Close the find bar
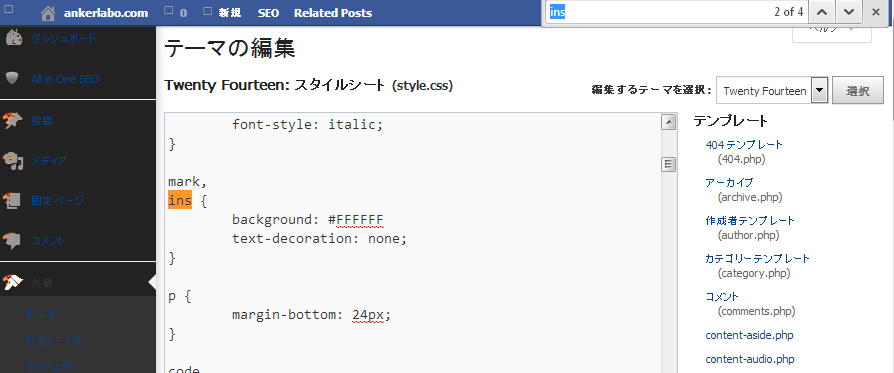 coord(876,12)
